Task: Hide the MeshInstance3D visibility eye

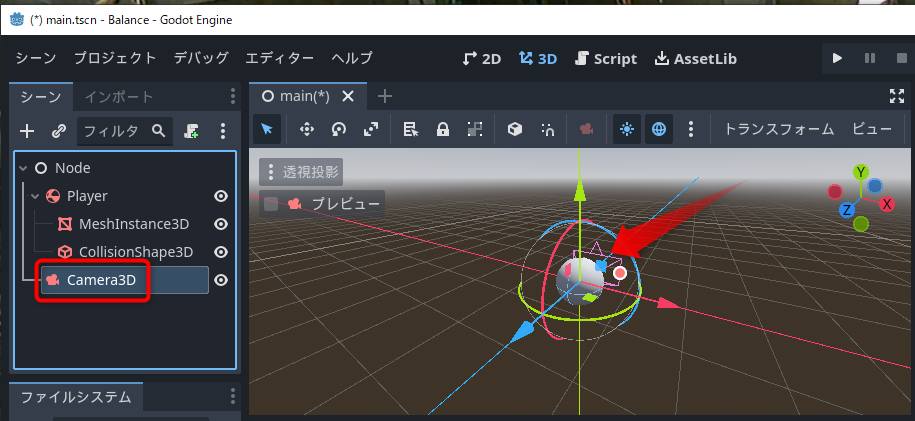Action: coord(221,224)
